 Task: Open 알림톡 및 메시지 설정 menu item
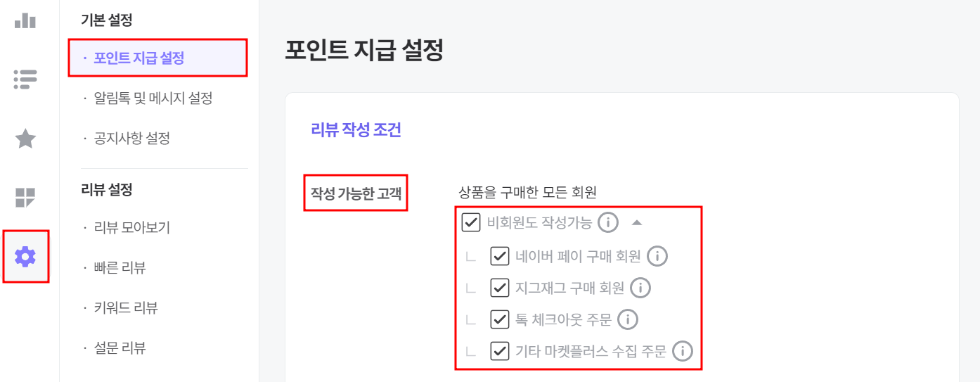153,98
